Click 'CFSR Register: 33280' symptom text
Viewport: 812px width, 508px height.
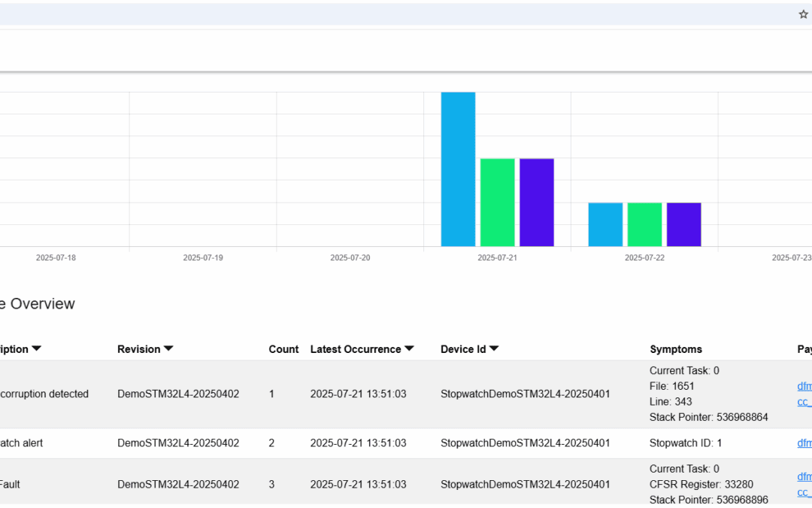[x=701, y=484]
